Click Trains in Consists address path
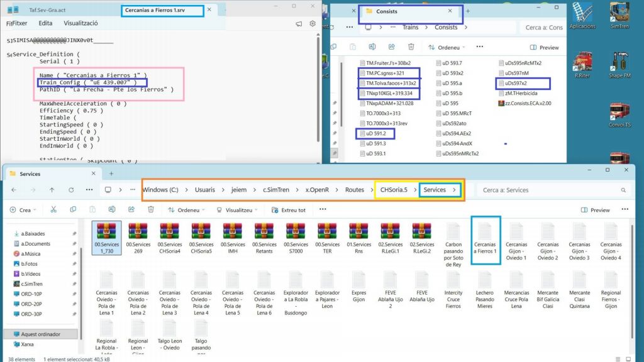This screenshot has width=644, height=362. point(410,28)
